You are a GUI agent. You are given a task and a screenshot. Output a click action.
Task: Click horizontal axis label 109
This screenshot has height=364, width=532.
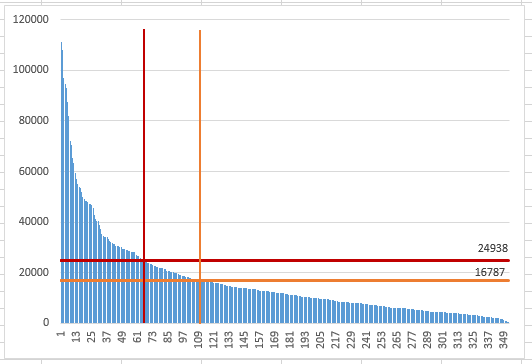coord(198,340)
